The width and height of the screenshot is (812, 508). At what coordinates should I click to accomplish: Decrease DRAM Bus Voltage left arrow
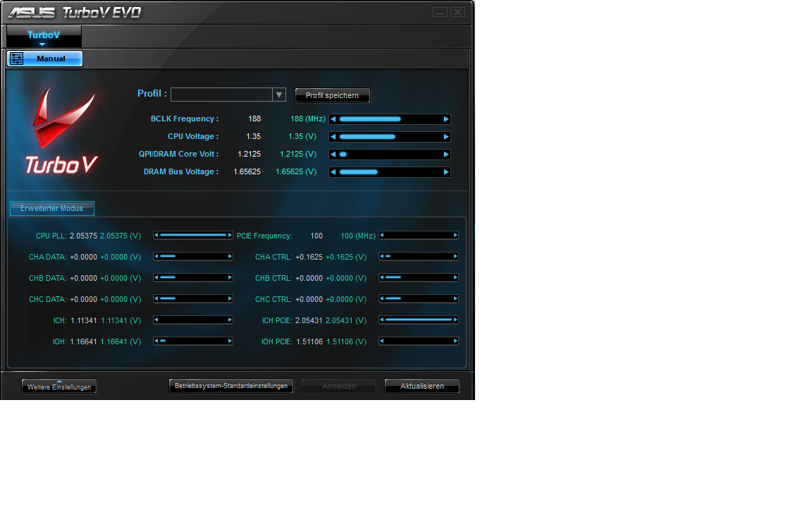333,172
